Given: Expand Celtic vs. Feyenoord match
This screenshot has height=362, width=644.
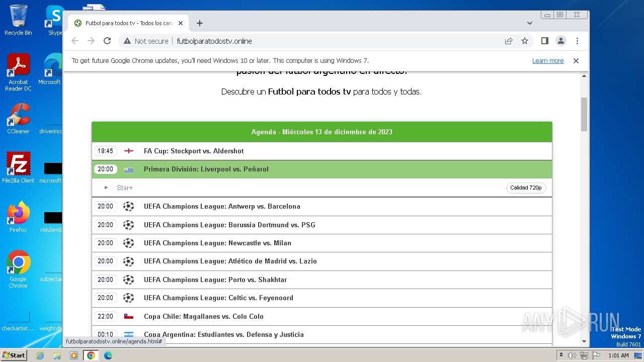Looking at the screenshot, I should tap(322, 298).
